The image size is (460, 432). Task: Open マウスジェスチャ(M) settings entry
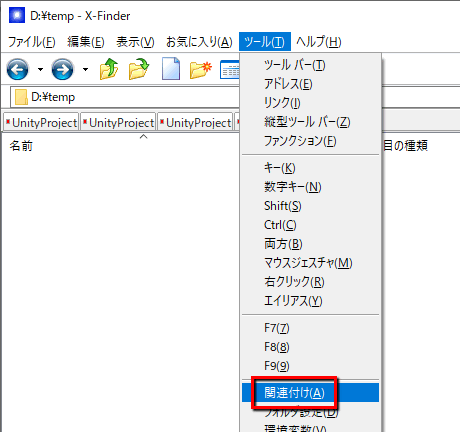click(x=310, y=263)
